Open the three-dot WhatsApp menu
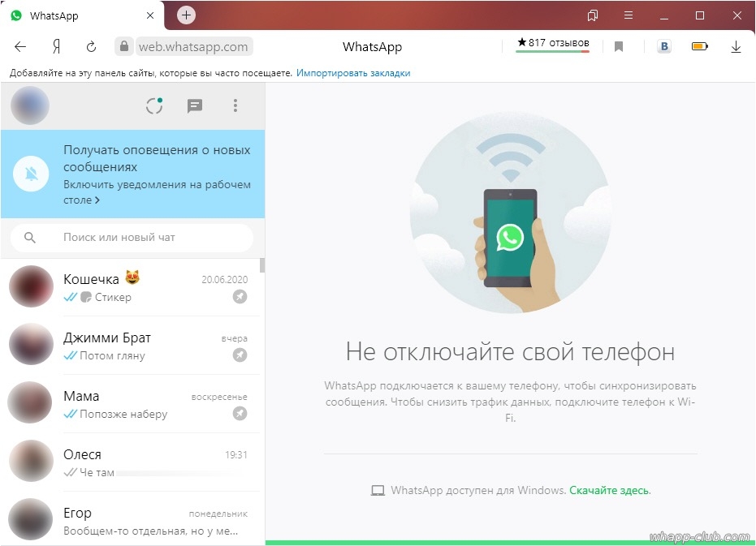This screenshot has height=546, width=756. [235, 105]
